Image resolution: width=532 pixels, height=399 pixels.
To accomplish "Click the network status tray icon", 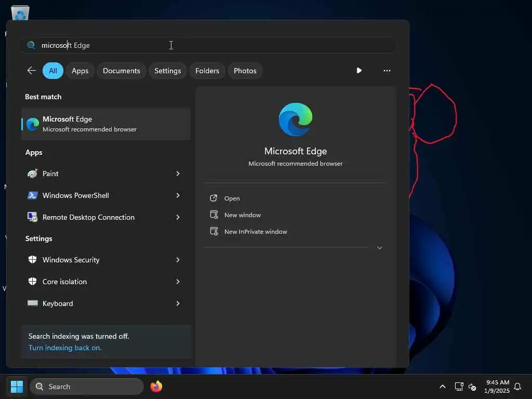I will click(x=459, y=387).
